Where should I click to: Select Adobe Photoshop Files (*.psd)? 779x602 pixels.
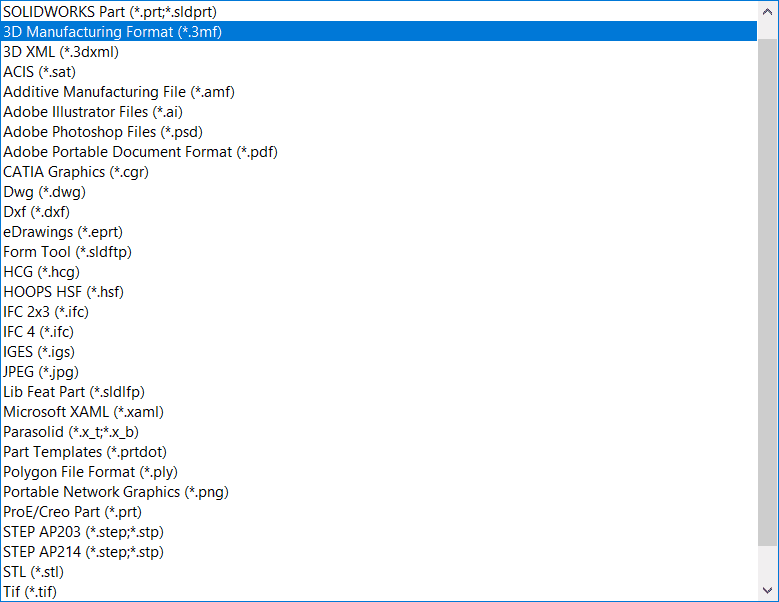(x=379, y=132)
